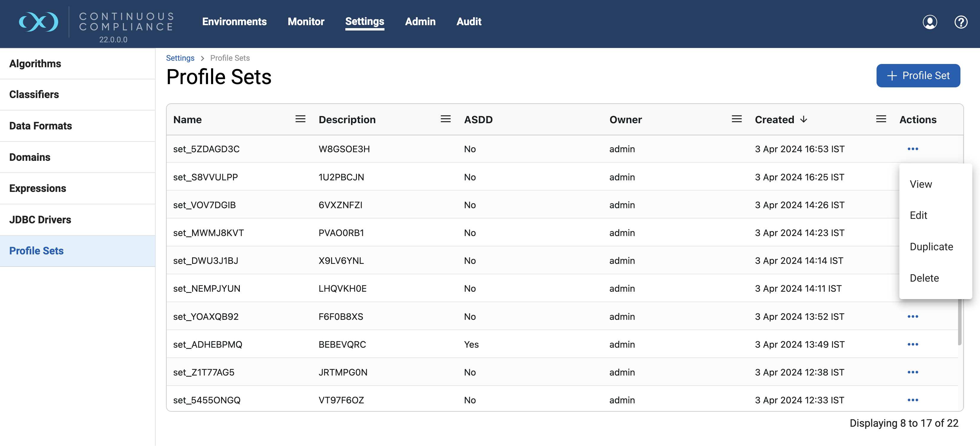
Task: Open actions menu for set_Z1T77AG5 row
Action: tap(912, 372)
